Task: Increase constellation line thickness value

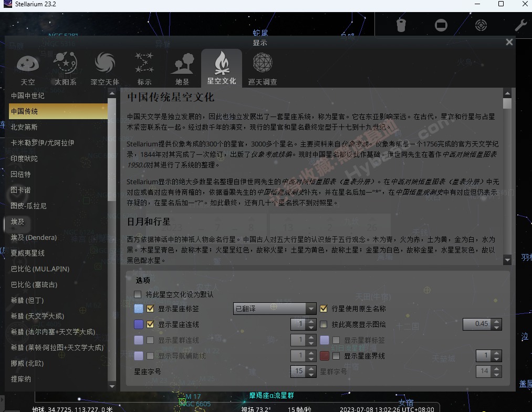Action: (x=311, y=321)
